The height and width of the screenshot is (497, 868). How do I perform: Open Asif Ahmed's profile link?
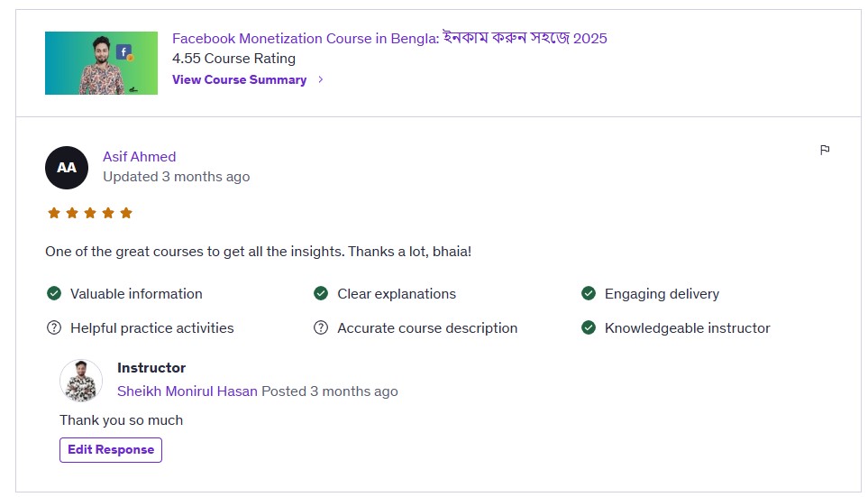coord(140,157)
